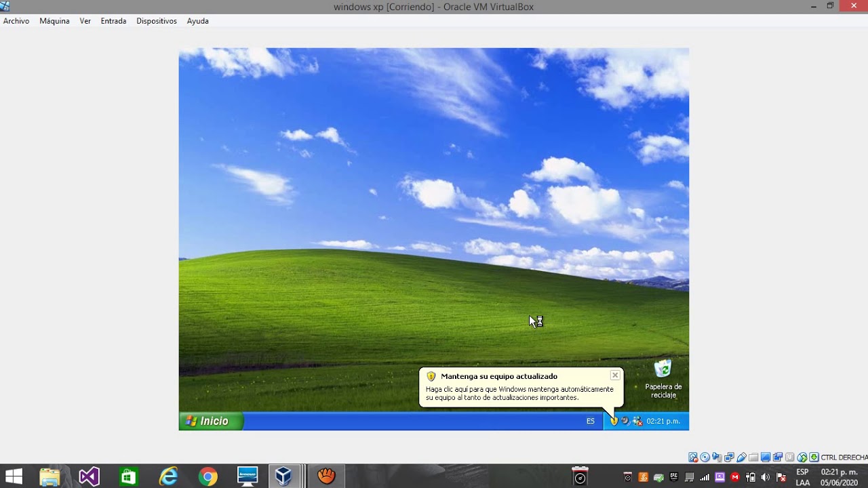This screenshot has width=868, height=488.
Task: Open the Entrada menu
Action: (x=113, y=21)
